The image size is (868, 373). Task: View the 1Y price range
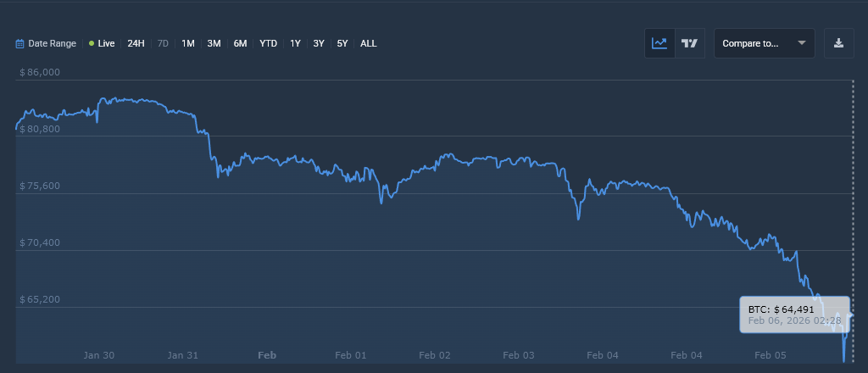point(295,43)
